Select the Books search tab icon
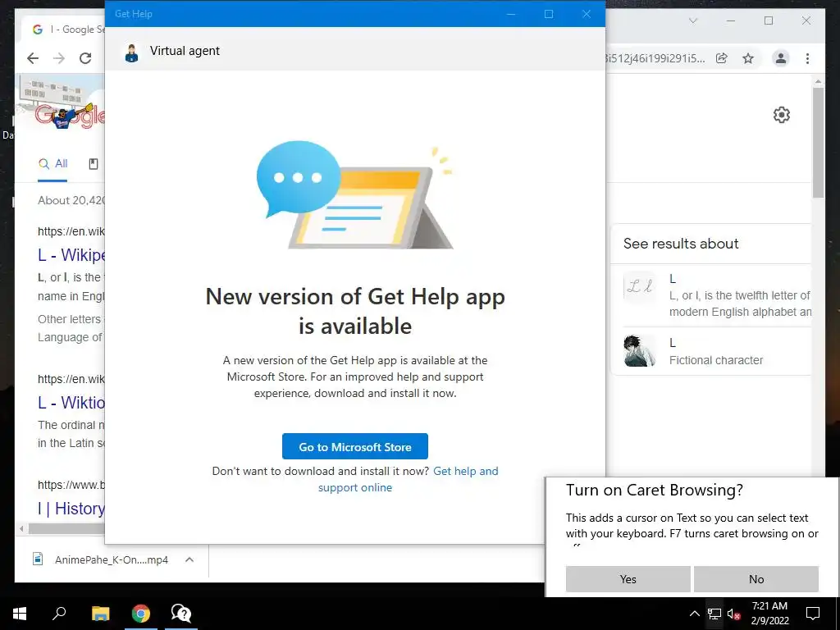The image size is (840, 630). [x=94, y=164]
